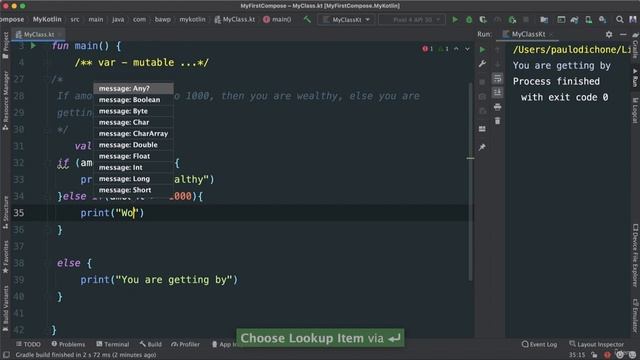Go to next highlighted error arrow
The image size is (640, 360).
[x=467, y=49]
